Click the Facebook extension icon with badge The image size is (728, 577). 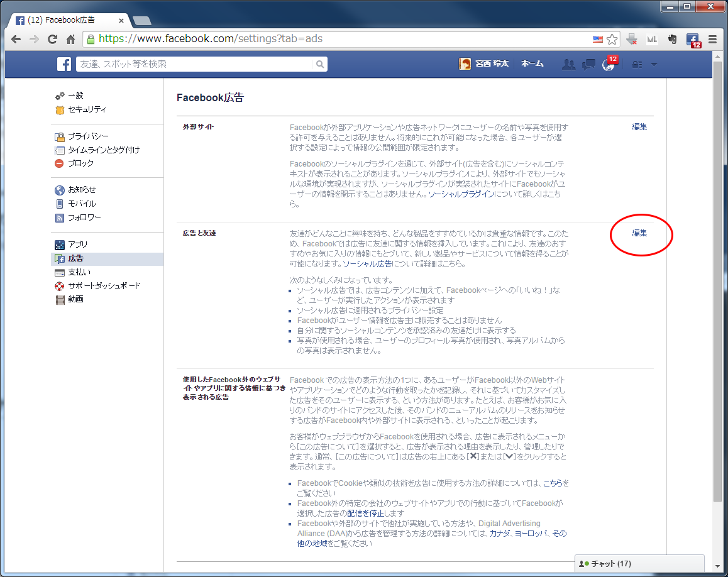(x=693, y=39)
